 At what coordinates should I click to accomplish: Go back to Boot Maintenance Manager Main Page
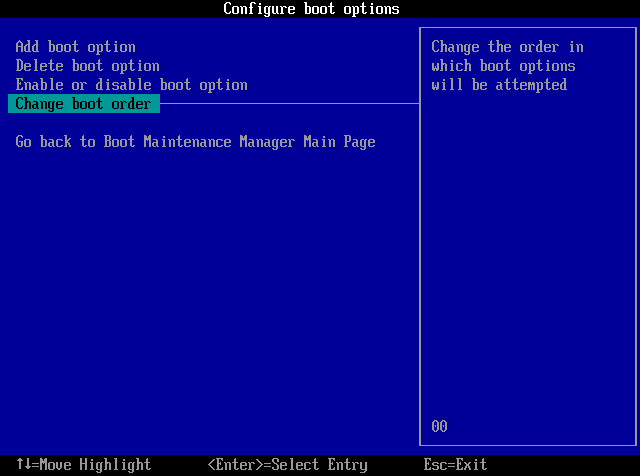pos(196,142)
